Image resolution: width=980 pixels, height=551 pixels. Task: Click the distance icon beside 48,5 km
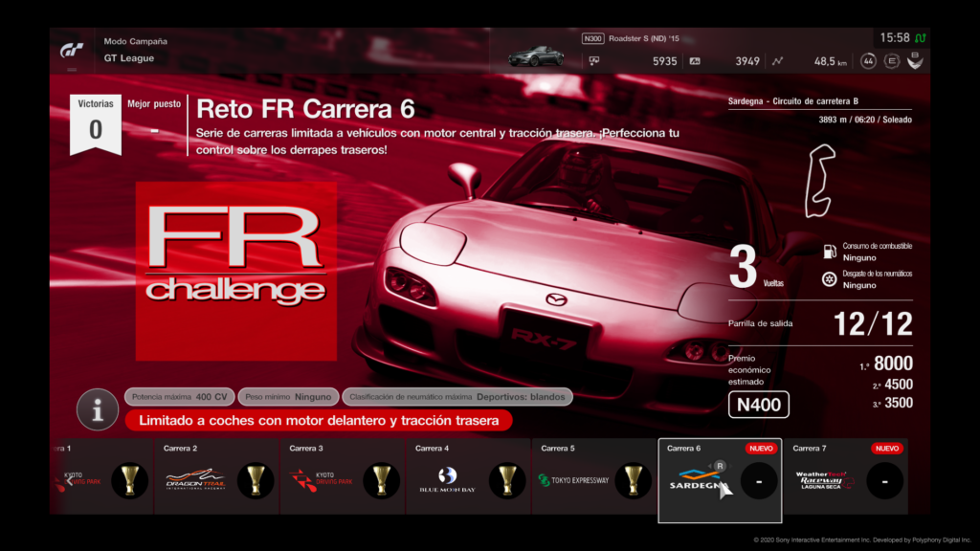click(777, 61)
